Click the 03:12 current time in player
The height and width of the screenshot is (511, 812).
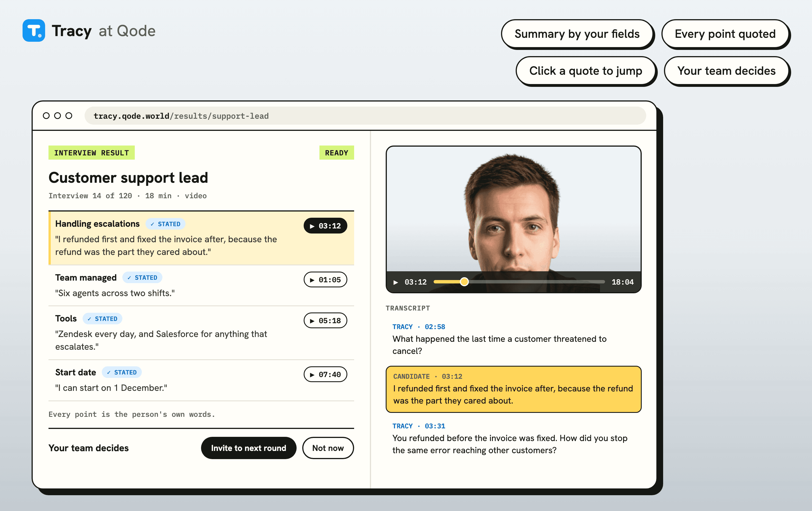pyautogui.click(x=415, y=282)
